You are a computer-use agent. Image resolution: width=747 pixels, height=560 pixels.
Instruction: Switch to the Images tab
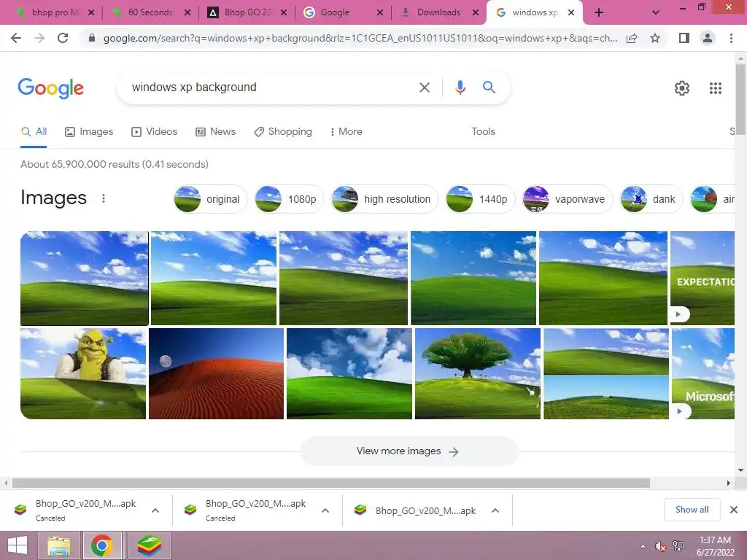pyautogui.click(x=89, y=131)
